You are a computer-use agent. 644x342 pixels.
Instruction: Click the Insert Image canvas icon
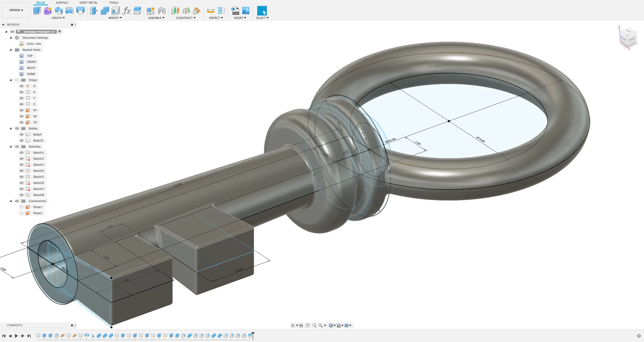[246, 10]
